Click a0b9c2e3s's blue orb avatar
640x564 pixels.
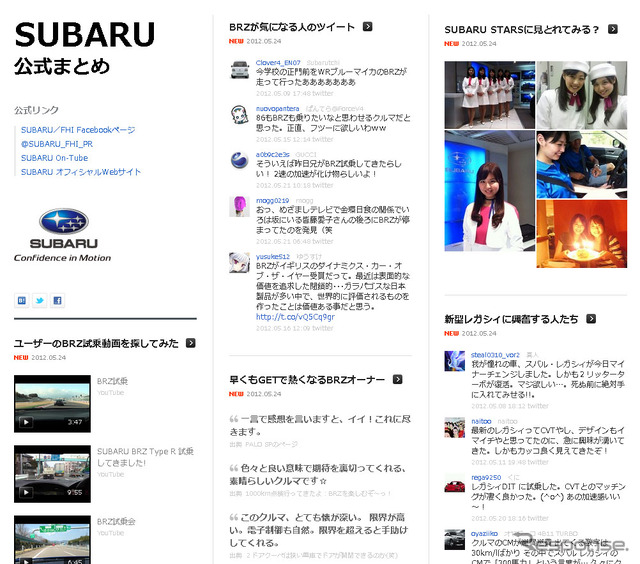click(240, 161)
